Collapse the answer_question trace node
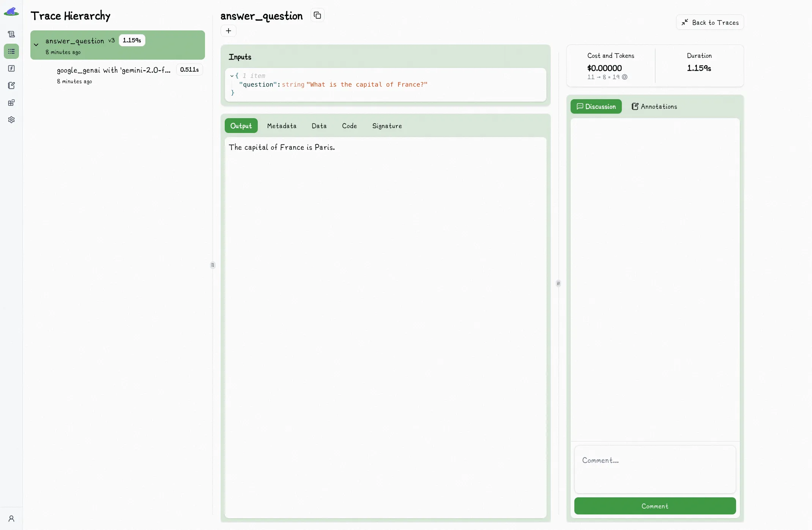This screenshot has width=812, height=530. coord(36,45)
